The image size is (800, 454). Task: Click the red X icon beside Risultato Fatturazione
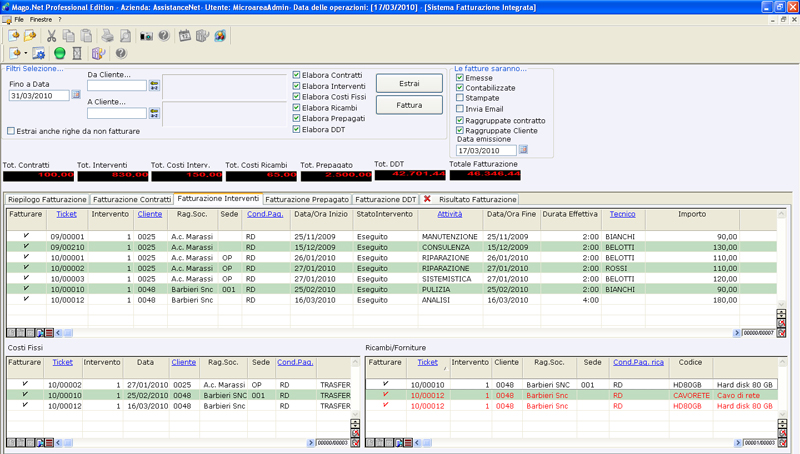coord(428,199)
